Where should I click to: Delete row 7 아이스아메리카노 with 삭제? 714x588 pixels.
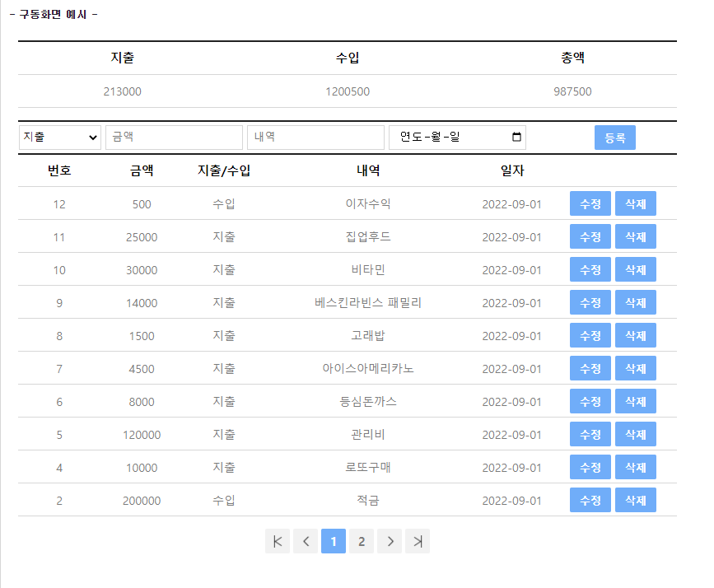636,368
